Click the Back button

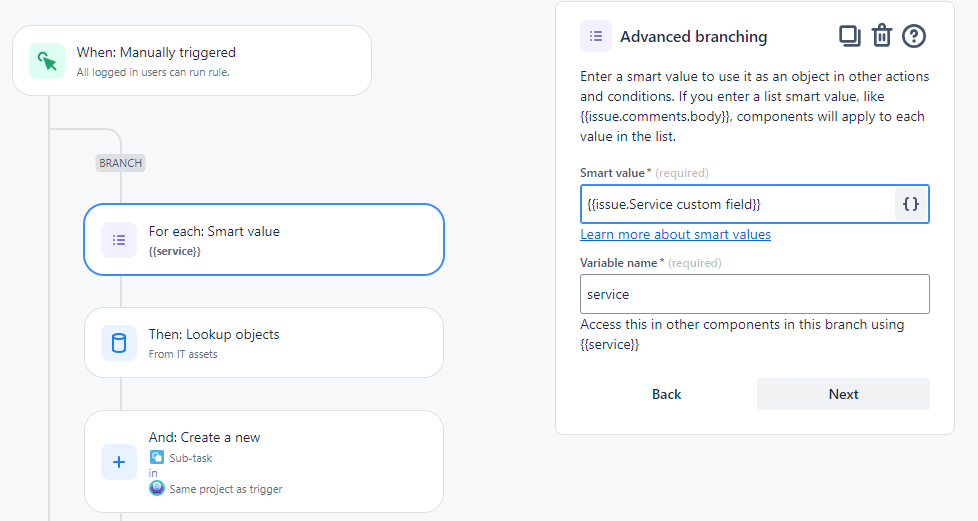[x=666, y=394]
